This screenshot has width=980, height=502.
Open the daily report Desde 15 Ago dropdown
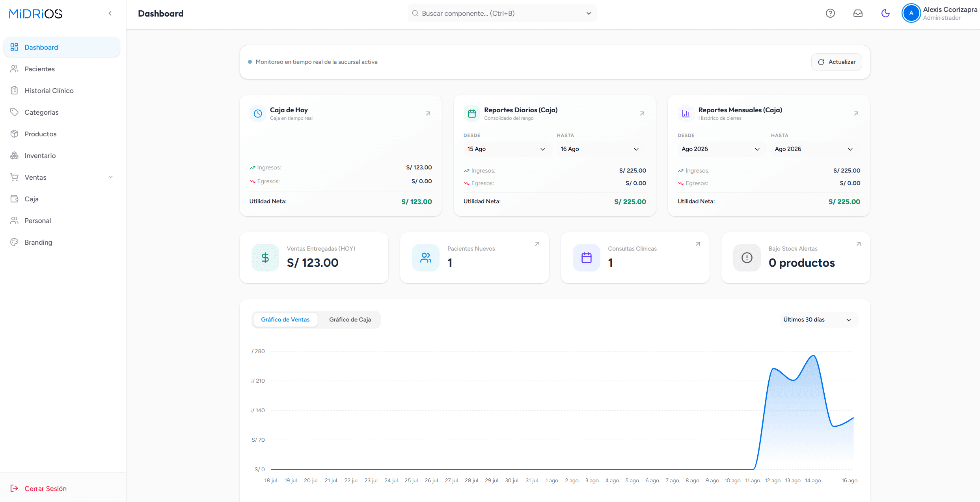(507, 149)
